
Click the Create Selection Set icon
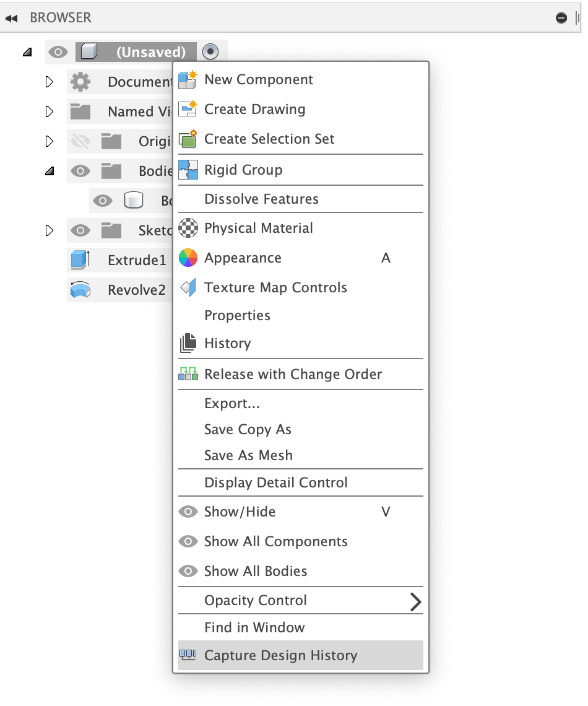point(187,139)
